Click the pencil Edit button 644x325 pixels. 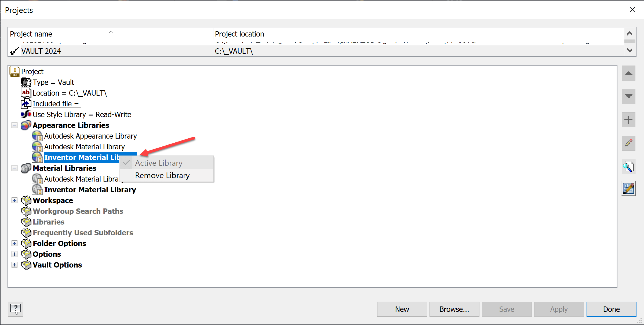coord(628,143)
